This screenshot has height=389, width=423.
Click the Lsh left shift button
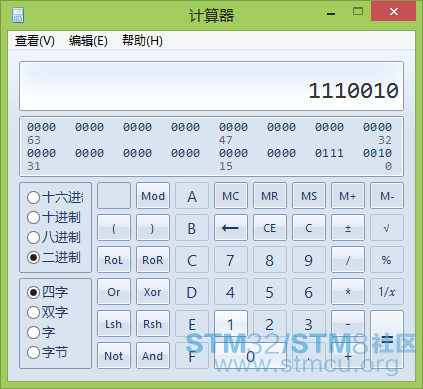pyautogui.click(x=114, y=324)
